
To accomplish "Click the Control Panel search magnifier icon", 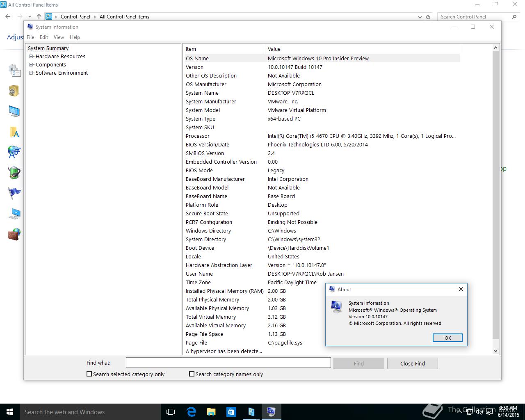I will tap(514, 17).
